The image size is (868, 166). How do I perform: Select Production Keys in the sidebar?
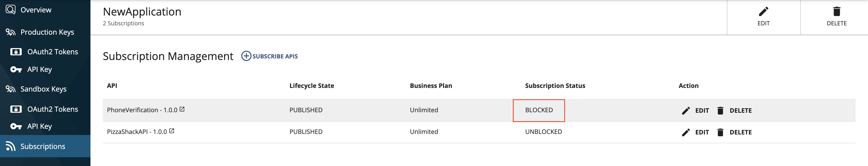(x=47, y=32)
